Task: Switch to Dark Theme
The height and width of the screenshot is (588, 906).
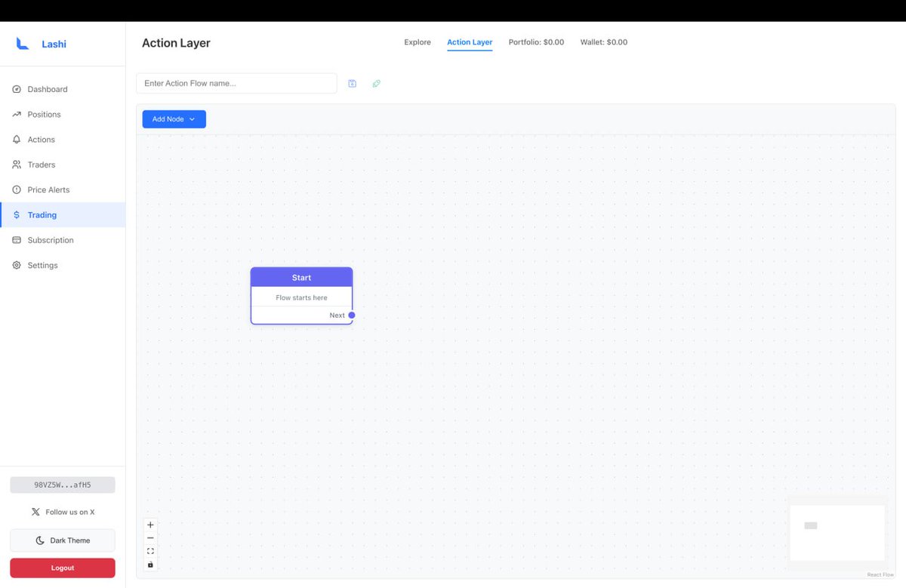Action: (x=63, y=540)
